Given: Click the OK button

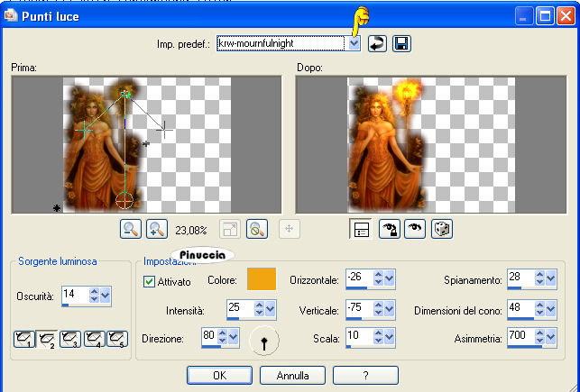Looking at the screenshot, I should [x=220, y=376].
